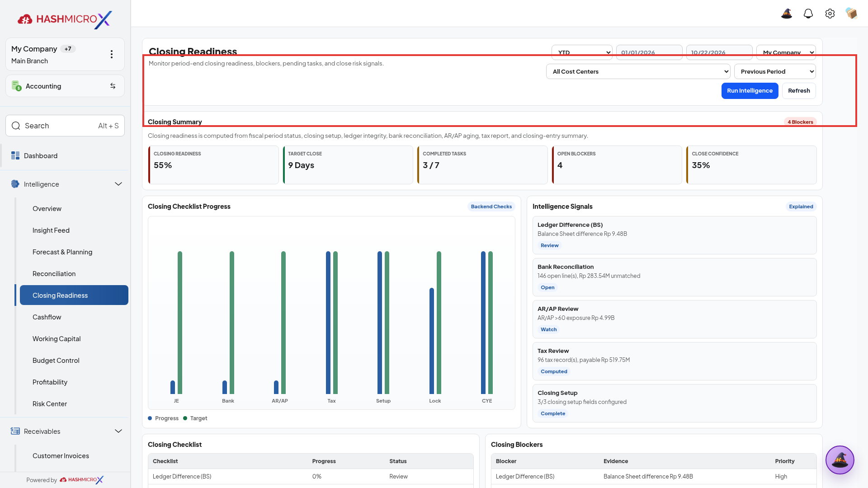Open the floating wizard assistant button
Viewport: 868px width, 488px height.
(x=840, y=460)
